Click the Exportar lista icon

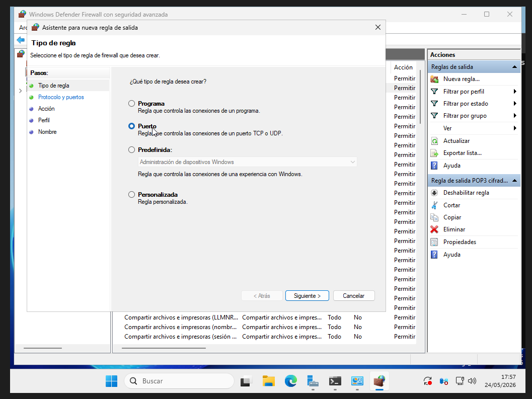pyautogui.click(x=434, y=153)
